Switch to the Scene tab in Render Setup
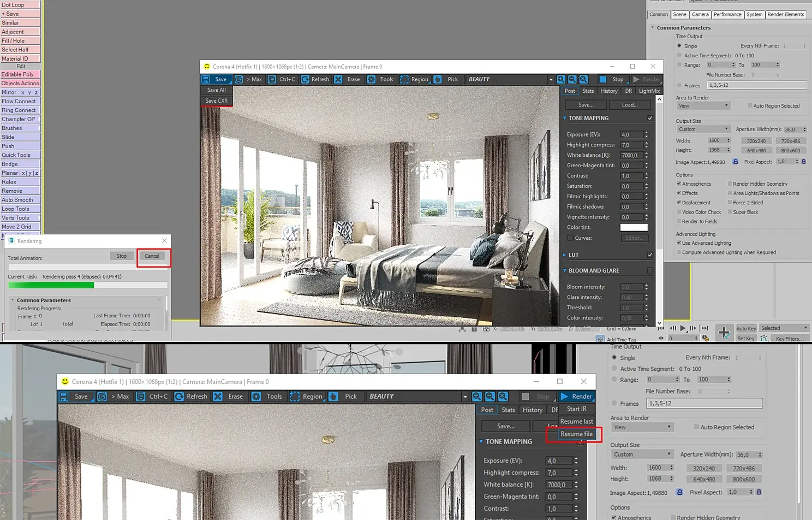 [x=679, y=15]
